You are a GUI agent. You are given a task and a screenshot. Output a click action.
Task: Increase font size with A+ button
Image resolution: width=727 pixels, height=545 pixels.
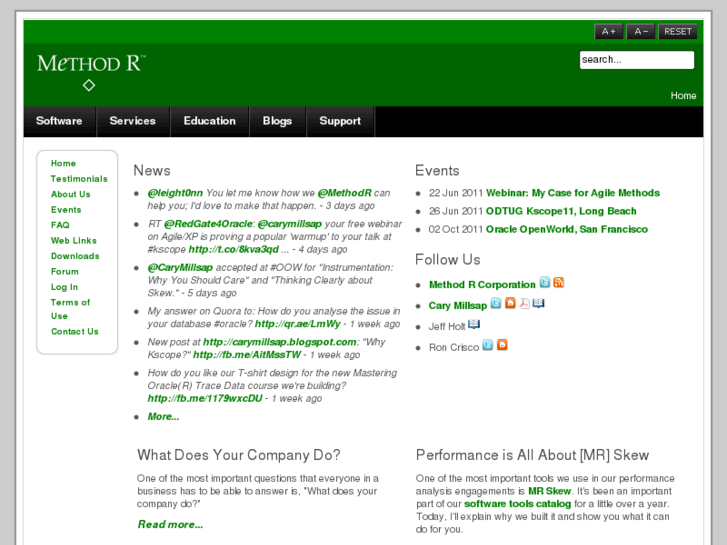608,32
